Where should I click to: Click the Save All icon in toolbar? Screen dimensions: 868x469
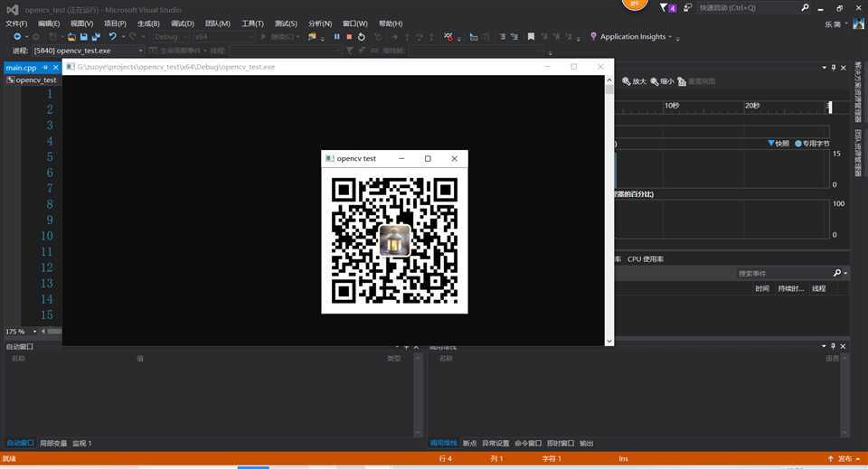pyautogui.click(x=95, y=37)
